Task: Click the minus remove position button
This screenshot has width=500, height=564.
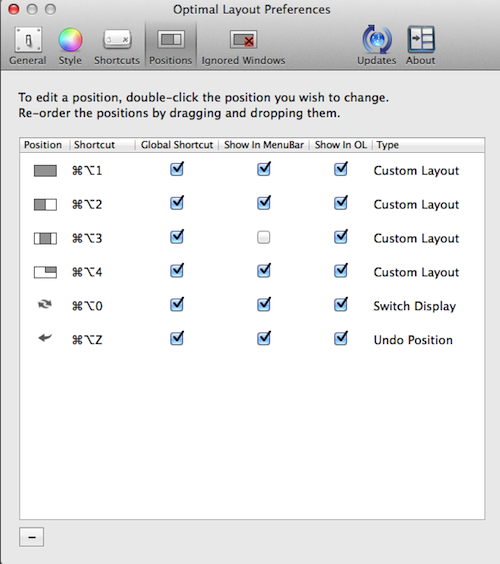Action: [x=32, y=537]
